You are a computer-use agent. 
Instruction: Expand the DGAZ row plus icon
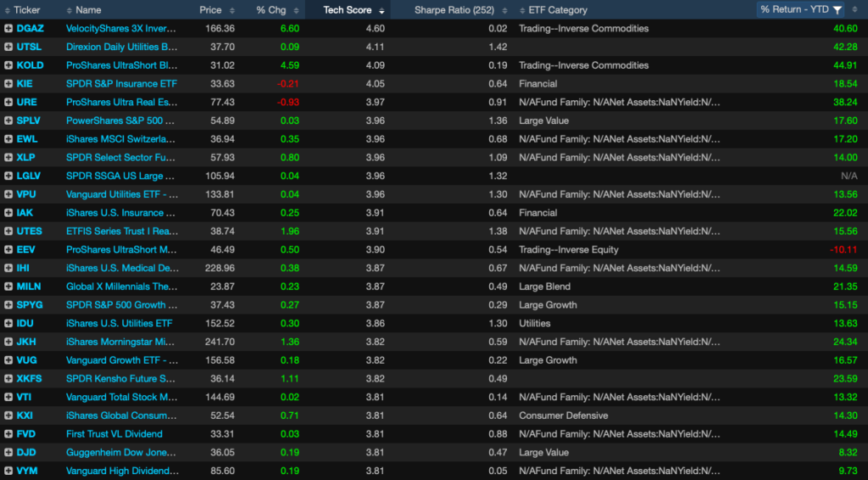(8, 29)
